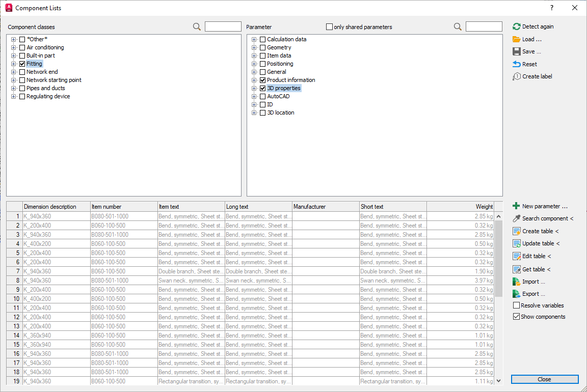This screenshot has width=587, height=392.
Task: Click the table scroll up arrow
Action: point(498,216)
